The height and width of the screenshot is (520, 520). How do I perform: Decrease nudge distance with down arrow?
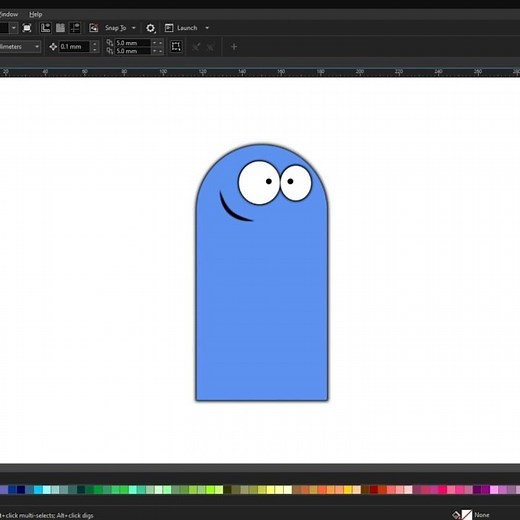point(95,50)
